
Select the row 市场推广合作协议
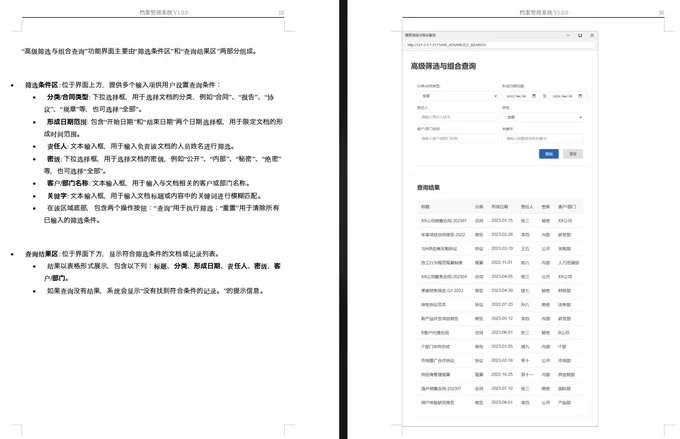500,360
